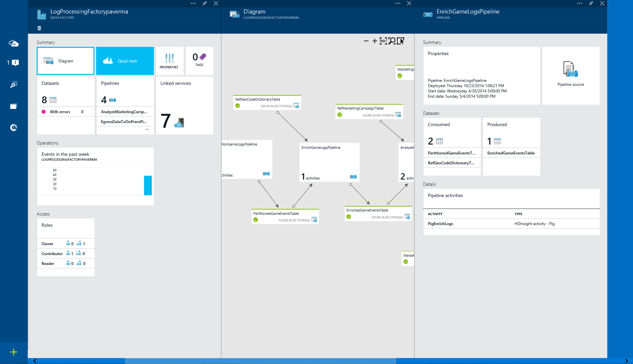The width and height of the screenshot is (633, 364).
Task: Reset diagram zoom to 100%
Action: [x=383, y=41]
